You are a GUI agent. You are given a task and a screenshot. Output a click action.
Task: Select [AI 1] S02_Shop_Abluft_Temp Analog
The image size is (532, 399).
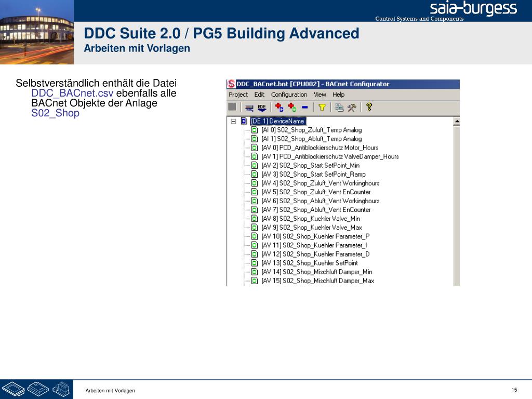click(x=312, y=139)
